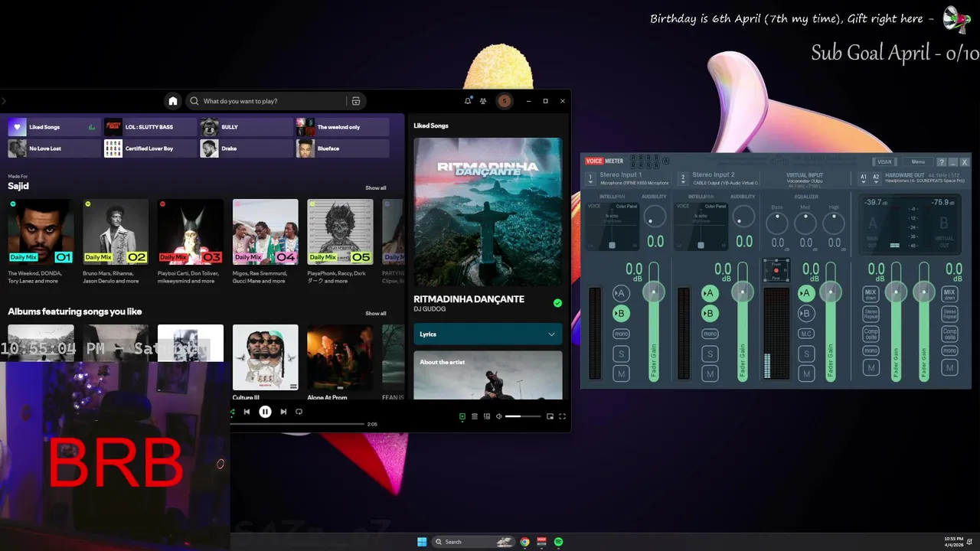Click the High equalizer knob
The width and height of the screenshot is (980, 551).
[834, 223]
